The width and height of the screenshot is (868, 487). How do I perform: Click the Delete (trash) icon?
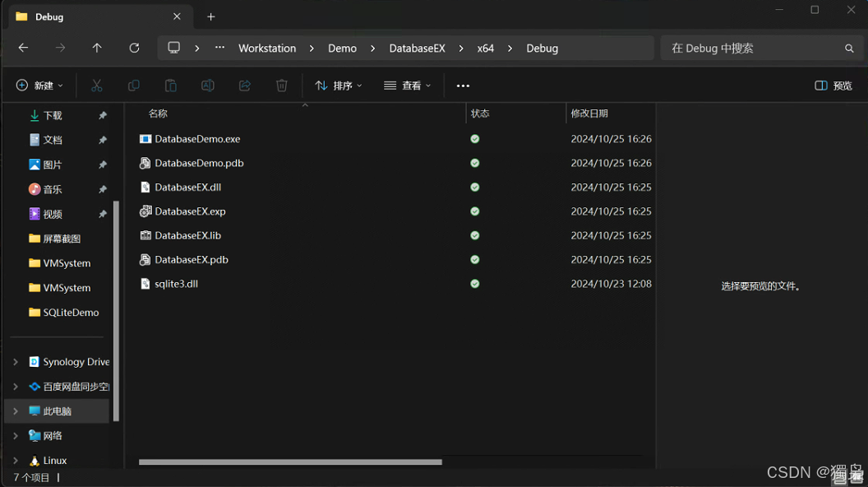[281, 85]
